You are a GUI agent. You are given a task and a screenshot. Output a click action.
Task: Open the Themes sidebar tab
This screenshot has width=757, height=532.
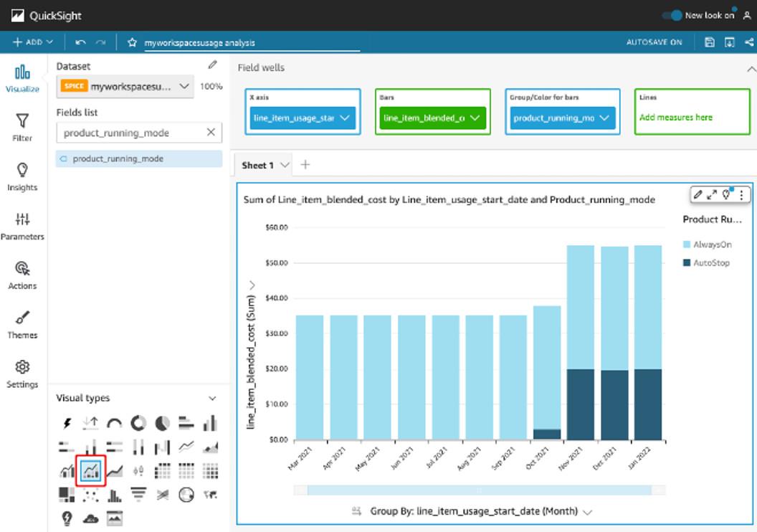coord(22,325)
